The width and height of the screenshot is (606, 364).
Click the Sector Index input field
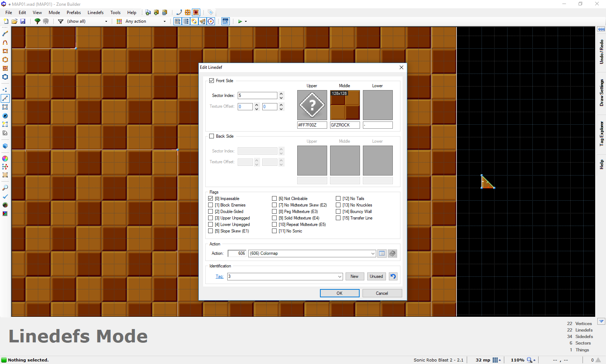click(x=258, y=96)
